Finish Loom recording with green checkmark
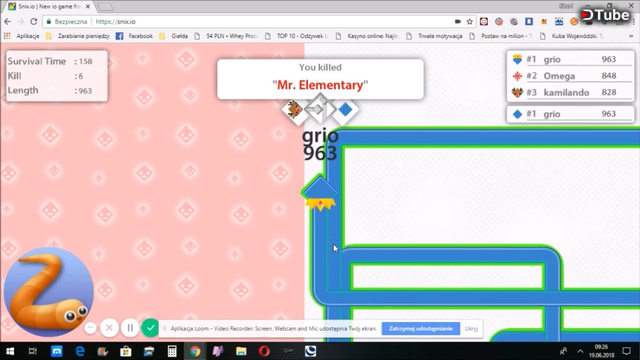 point(150,328)
